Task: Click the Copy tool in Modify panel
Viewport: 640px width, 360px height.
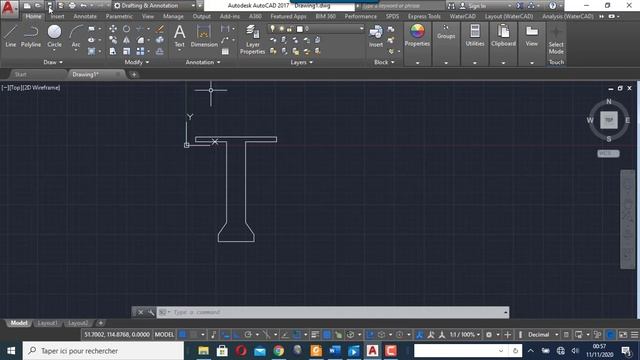Action: pos(113,40)
